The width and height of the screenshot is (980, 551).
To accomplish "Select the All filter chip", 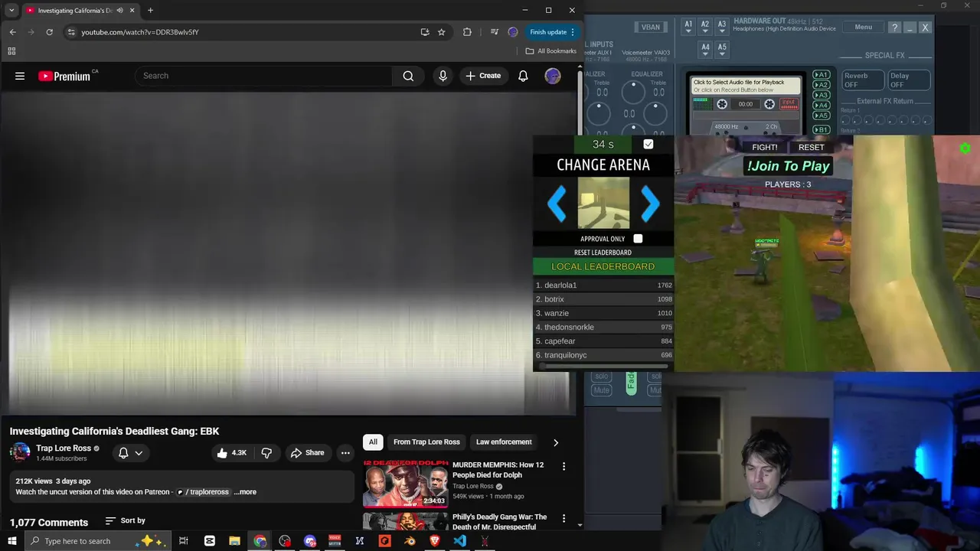I will [373, 442].
